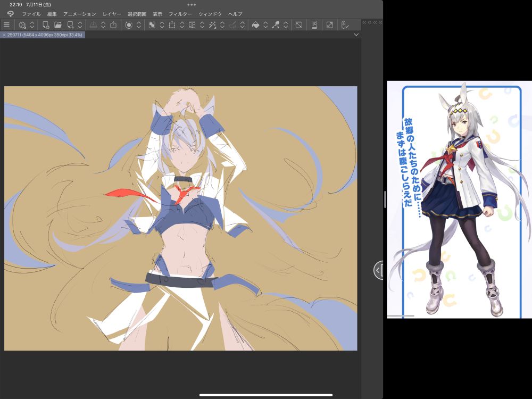
Task: Click the smartphone page icon in command bar
Action: [x=314, y=25]
